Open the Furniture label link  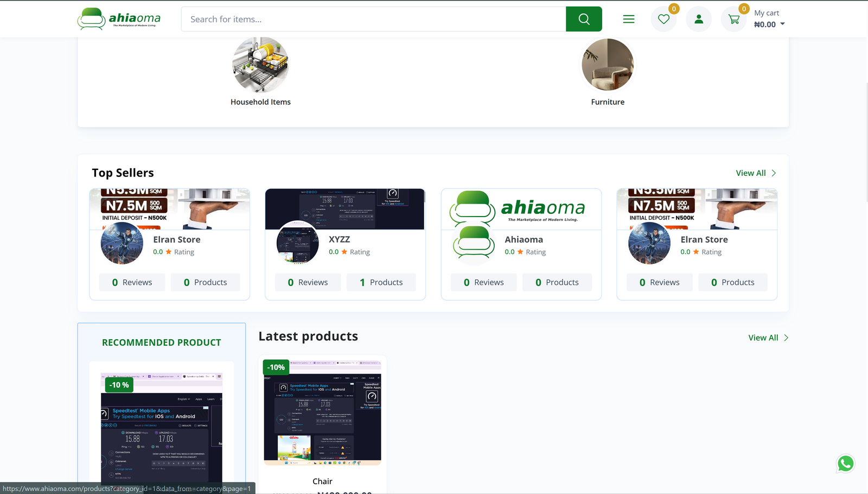[x=608, y=102]
